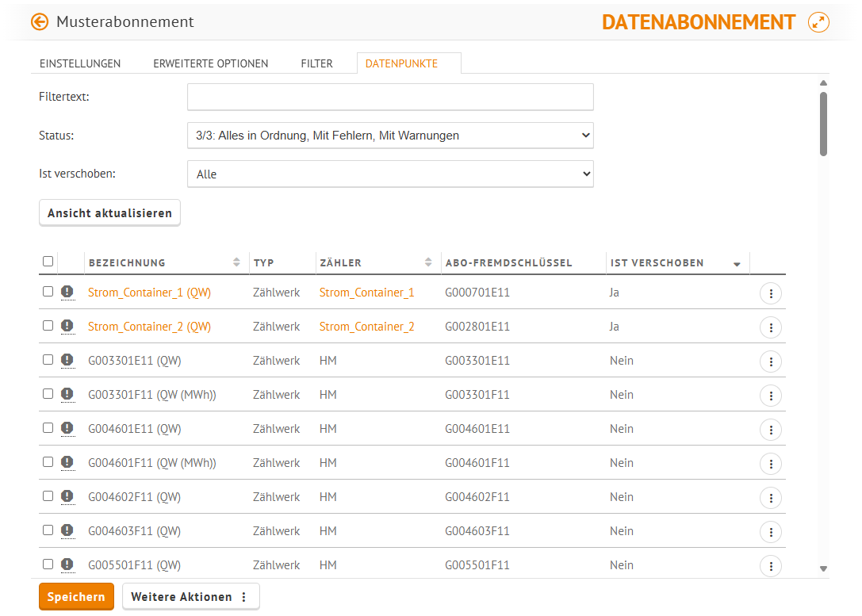Click warning status icon of G003301E11 (QW)
This screenshot has height=616, width=862.
67,360
